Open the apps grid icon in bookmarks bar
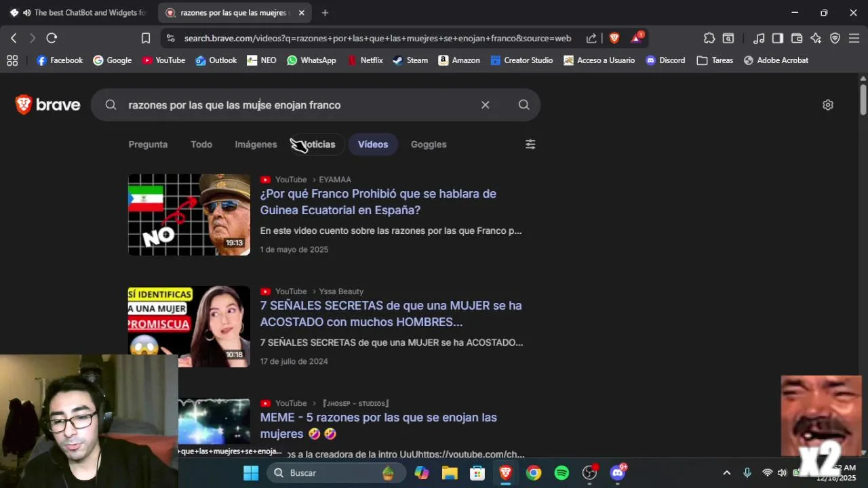Viewport: 868px width, 488px height. point(12,60)
